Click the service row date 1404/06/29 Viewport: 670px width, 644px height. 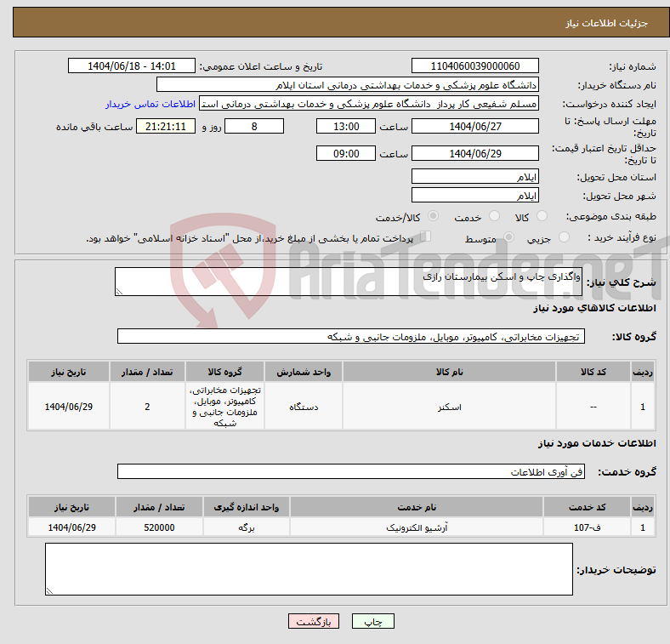click(x=71, y=527)
